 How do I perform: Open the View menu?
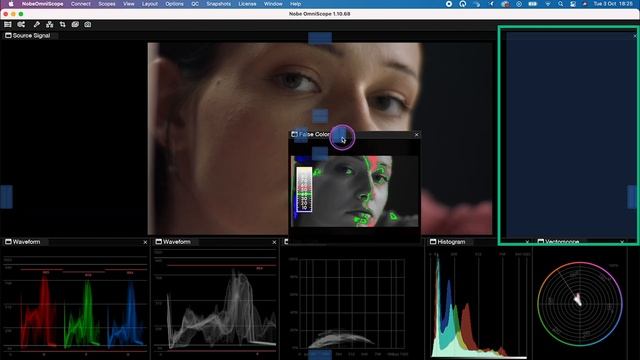129,4
